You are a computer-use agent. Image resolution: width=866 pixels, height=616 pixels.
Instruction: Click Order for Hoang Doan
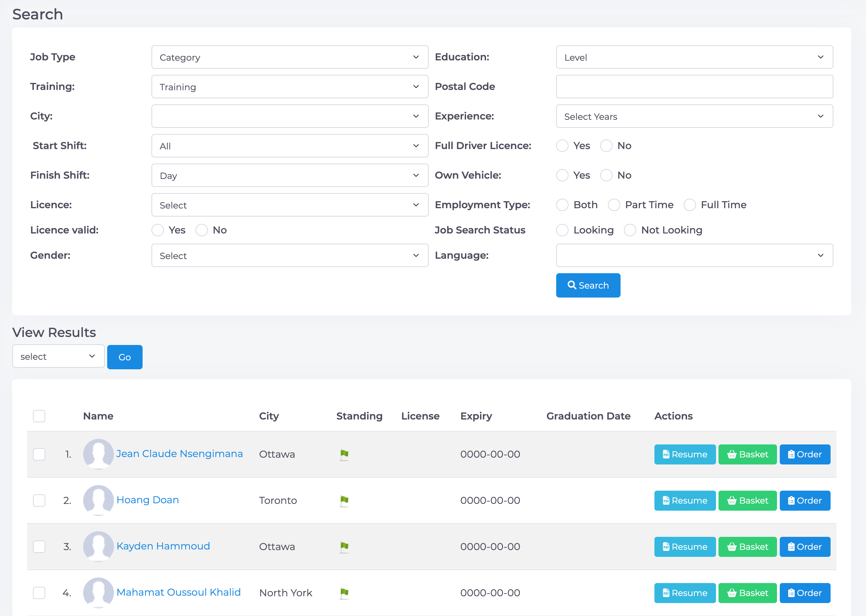click(x=805, y=501)
